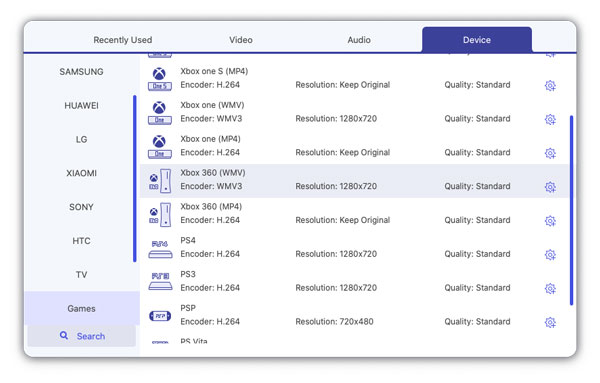Open settings gear for Xbox one S (MP4)
This screenshot has height=383, width=600.
[x=550, y=85]
